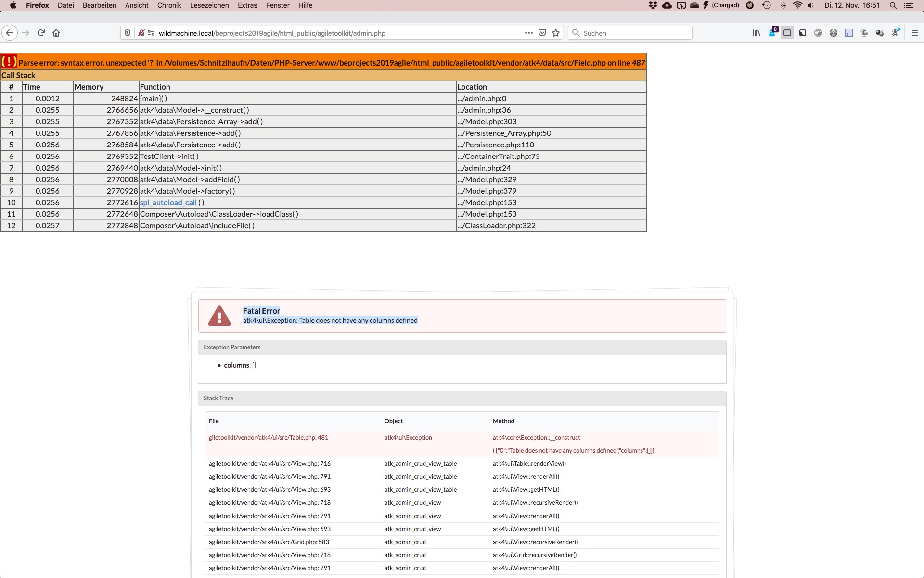Click the Suchen search field
Viewport: 924px width, 578px height.
[x=629, y=33]
